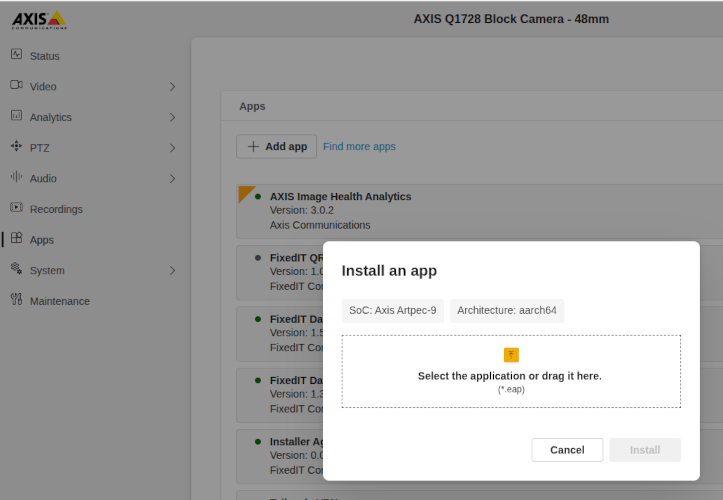Click the Analytics sidebar icon
This screenshot has height=500, width=723.
17,115
